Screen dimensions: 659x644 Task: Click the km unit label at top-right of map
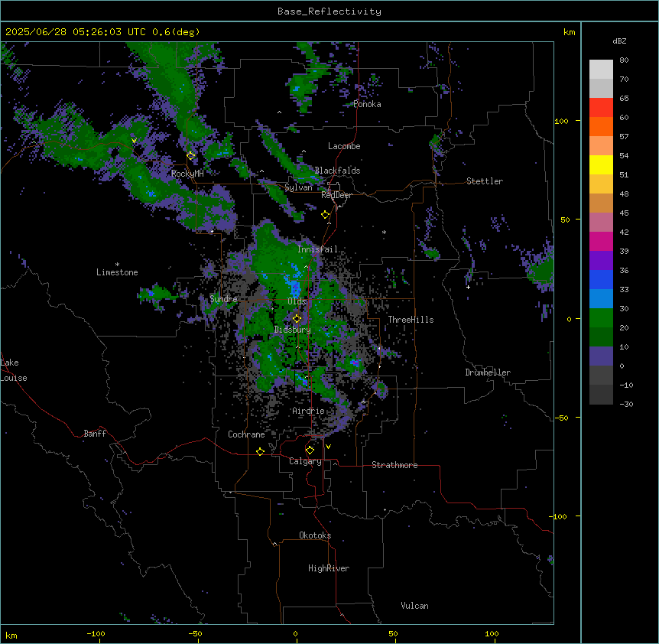tap(570, 32)
